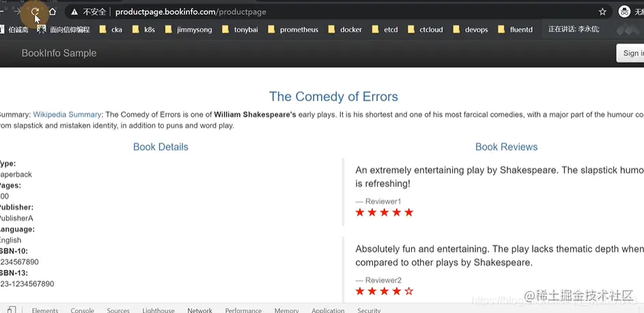The height and width of the screenshot is (313, 644).
Task: Open the prometheus bookmarks folder
Action: pos(293,29)
